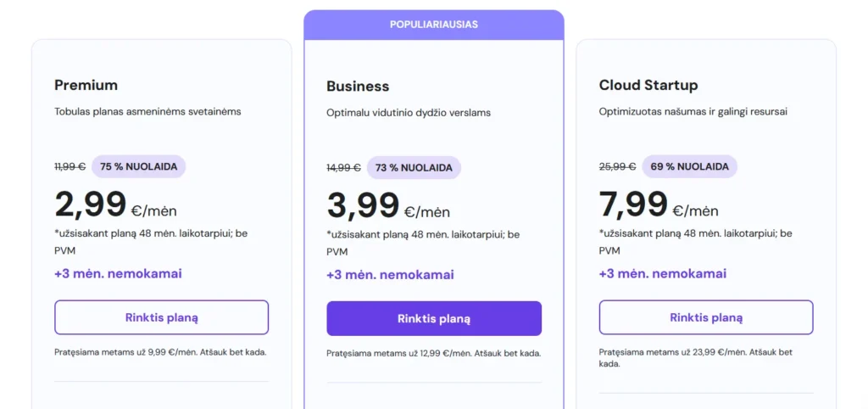The image size is (868, 409).
Task: Click '+3 mėn. nemokamai' in the Business card
Action: tap(390, 275)
